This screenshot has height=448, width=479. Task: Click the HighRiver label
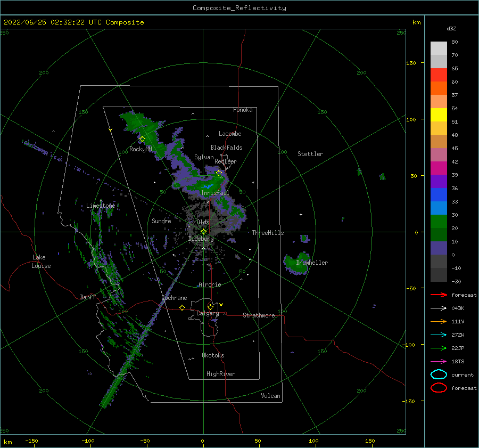pos(221,374)
